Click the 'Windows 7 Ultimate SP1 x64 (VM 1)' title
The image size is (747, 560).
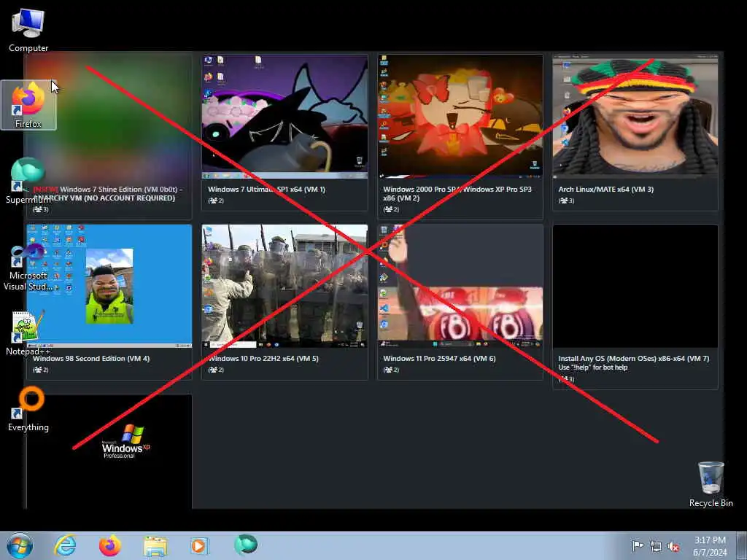pyautogui.click(x=266, y=189)
